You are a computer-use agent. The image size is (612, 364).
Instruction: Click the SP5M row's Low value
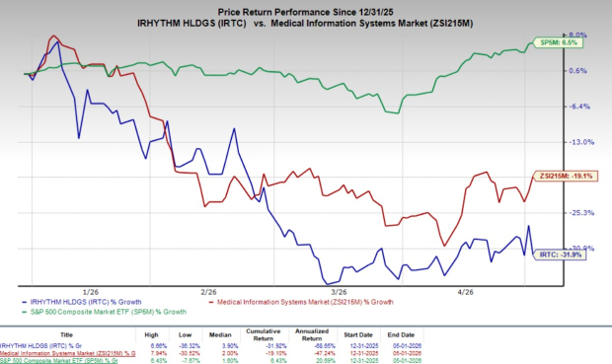192,361
